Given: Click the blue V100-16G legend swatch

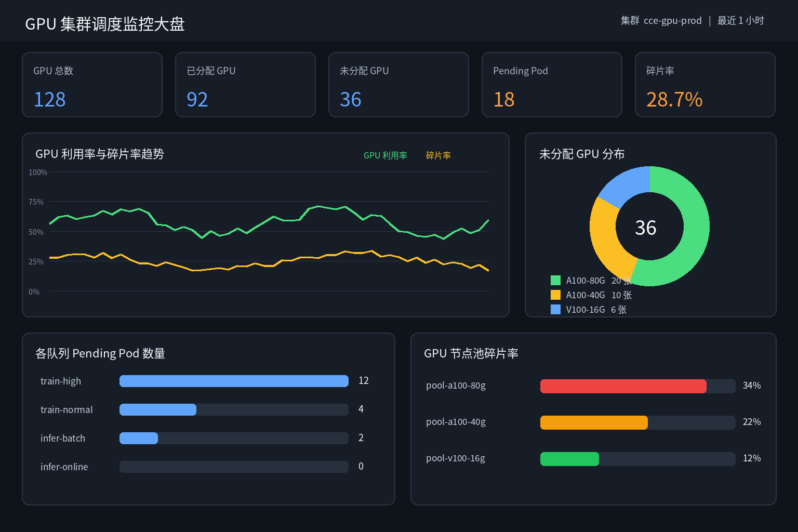Looking at the screenshot, I should point(555,310).
